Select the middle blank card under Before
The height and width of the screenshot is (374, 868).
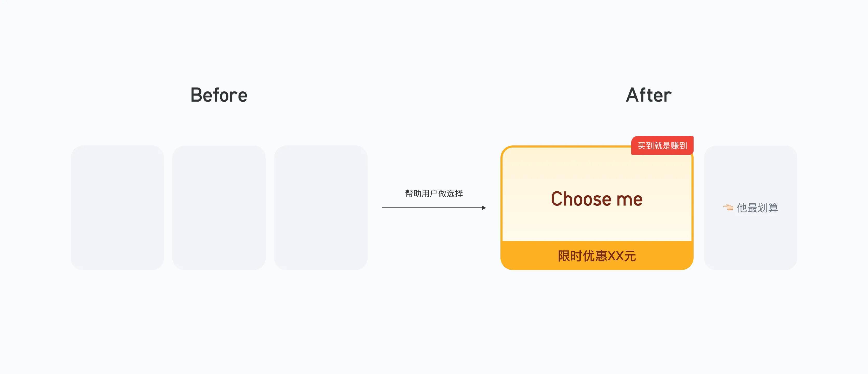[219, 208]
